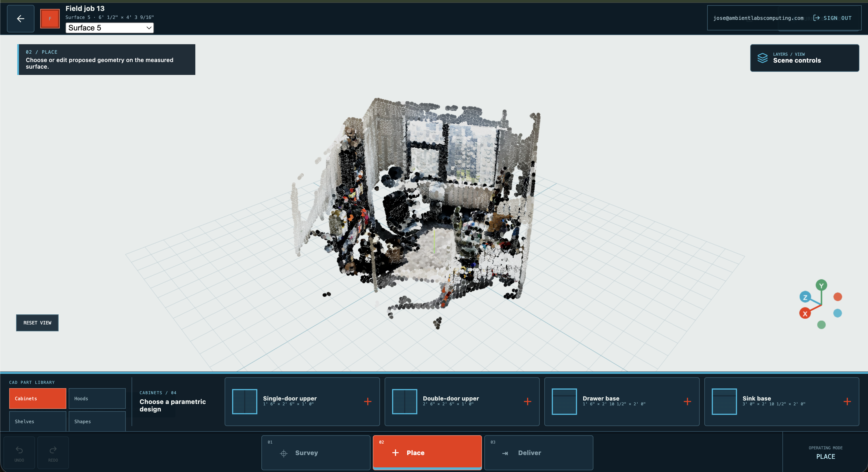
Task: Select the Shapes library category
Action: (x=97, y=421)
